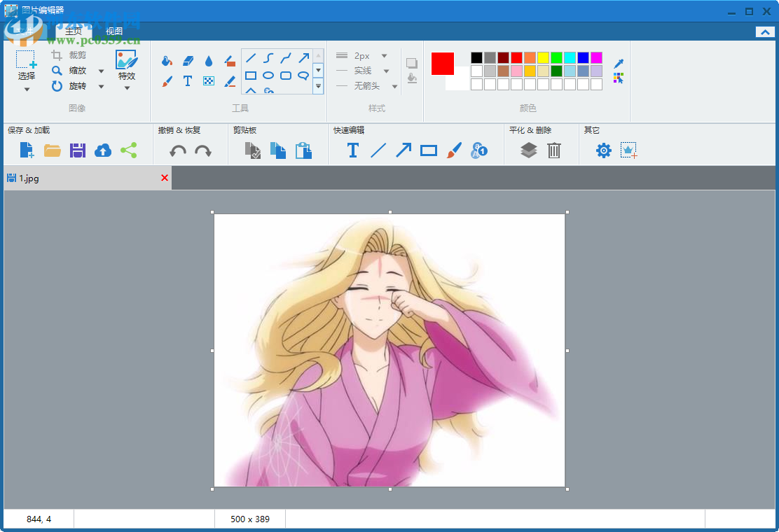Expand the shapes gallery list
Screen dimensions: 779x532
pos(318,86)
